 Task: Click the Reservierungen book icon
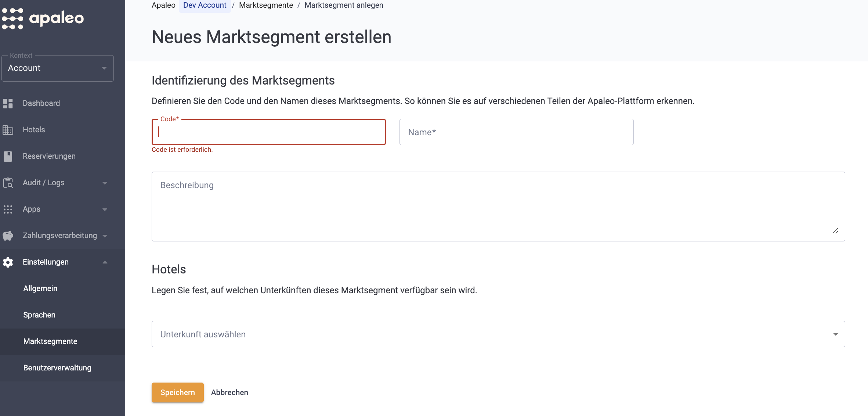coord(8,156)
